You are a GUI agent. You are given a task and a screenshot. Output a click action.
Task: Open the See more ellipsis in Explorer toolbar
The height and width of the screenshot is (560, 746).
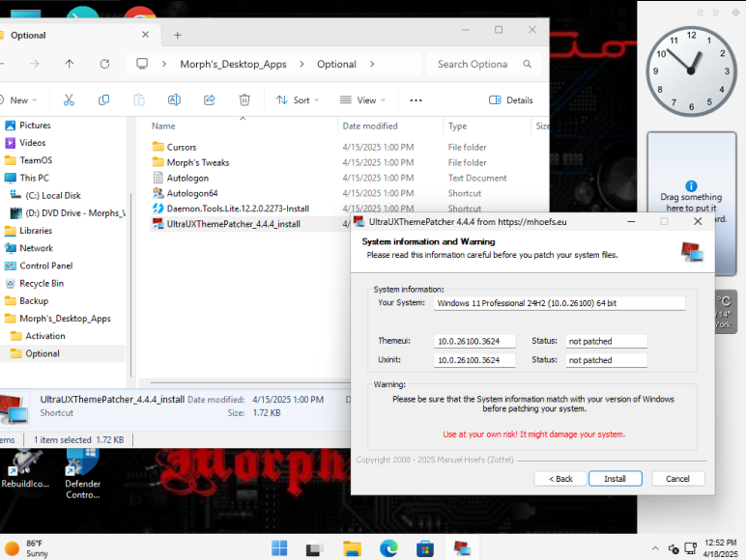pos(416,100)
